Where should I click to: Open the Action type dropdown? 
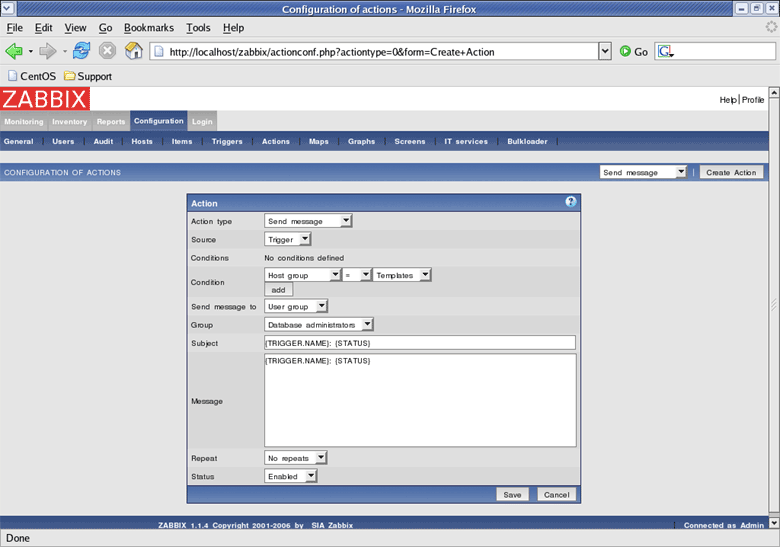coord(308,221)
